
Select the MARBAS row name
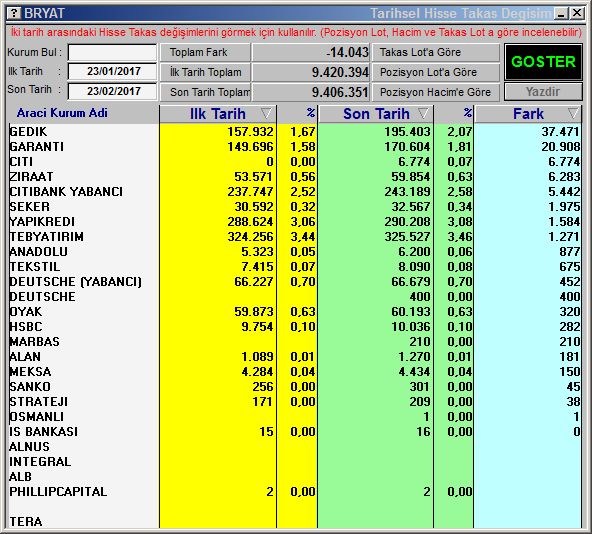[34, 342]
